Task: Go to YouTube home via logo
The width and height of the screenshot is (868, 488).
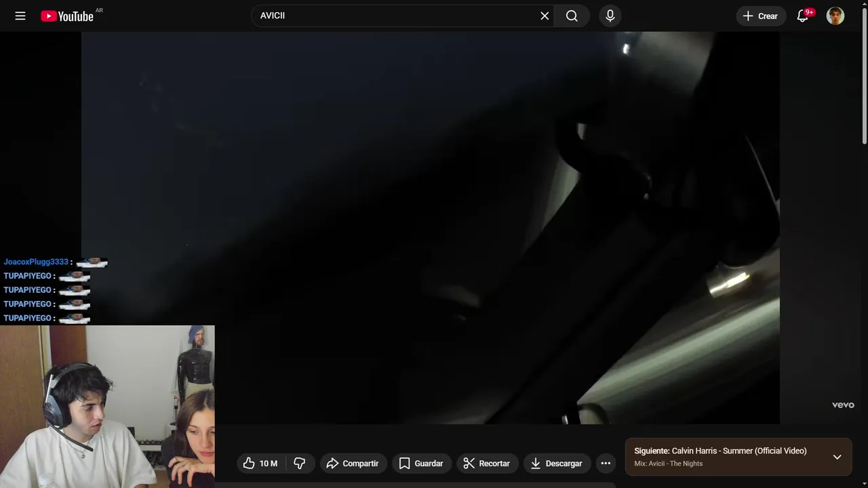Action: [x=66, y=16]
